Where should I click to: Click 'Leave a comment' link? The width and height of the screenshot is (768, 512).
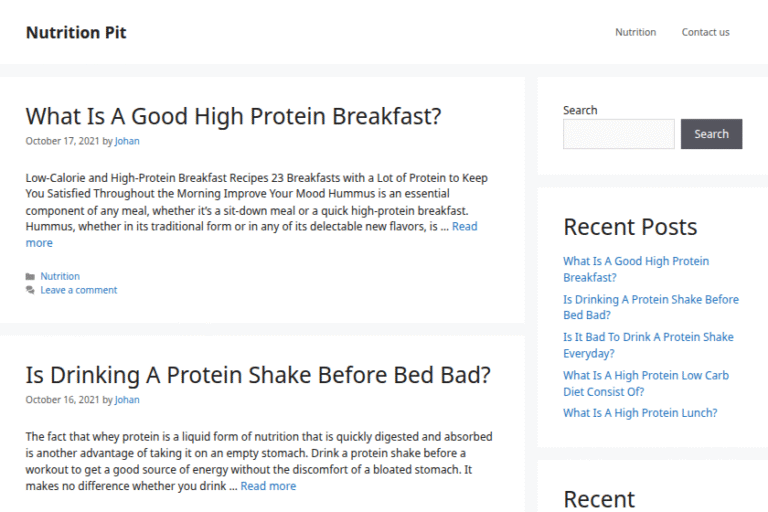click(79, 290)
